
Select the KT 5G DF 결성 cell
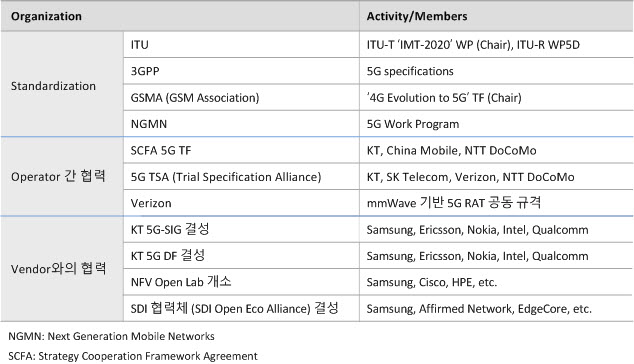pyautogui.click(x=241, y=256)
